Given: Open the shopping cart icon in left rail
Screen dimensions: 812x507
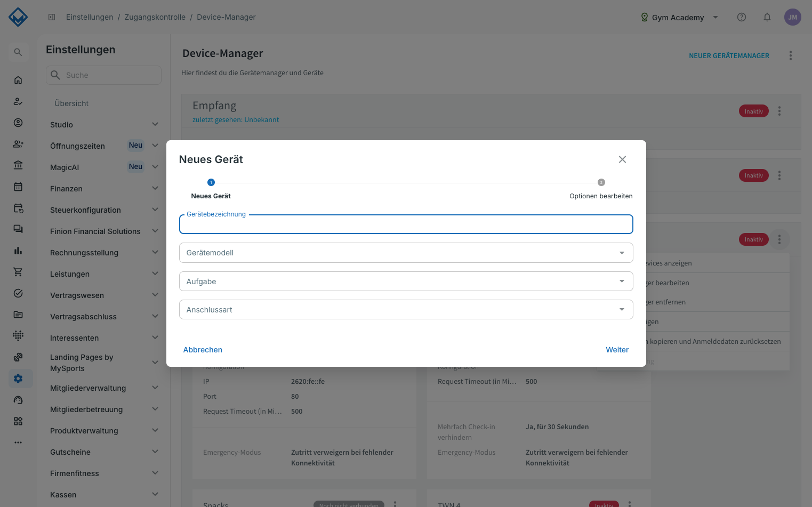Looking at the screenshot, I should point(18,272).
